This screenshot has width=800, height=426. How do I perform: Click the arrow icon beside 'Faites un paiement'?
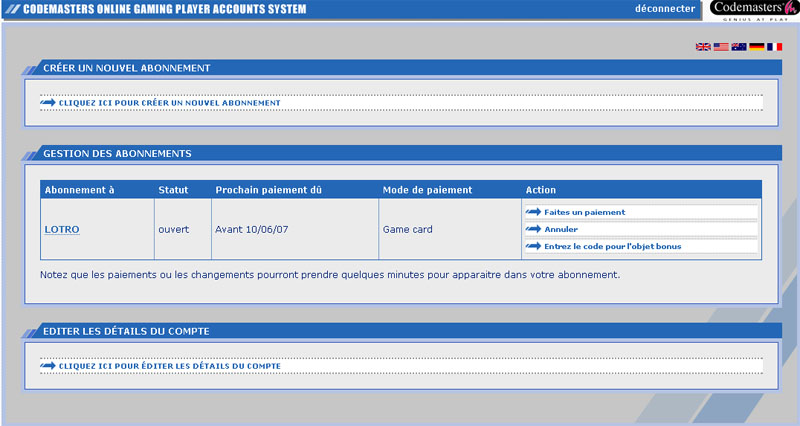pos(533,212)
